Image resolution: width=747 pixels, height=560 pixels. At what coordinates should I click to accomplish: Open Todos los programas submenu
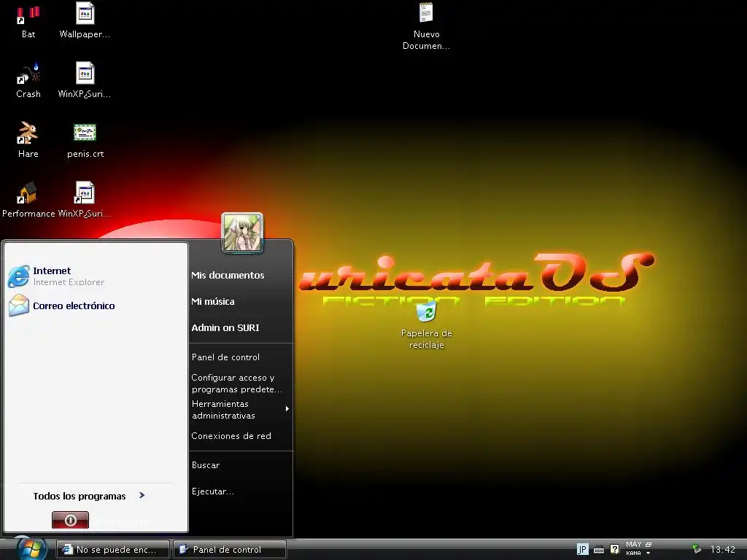click(x=88, y=496)
